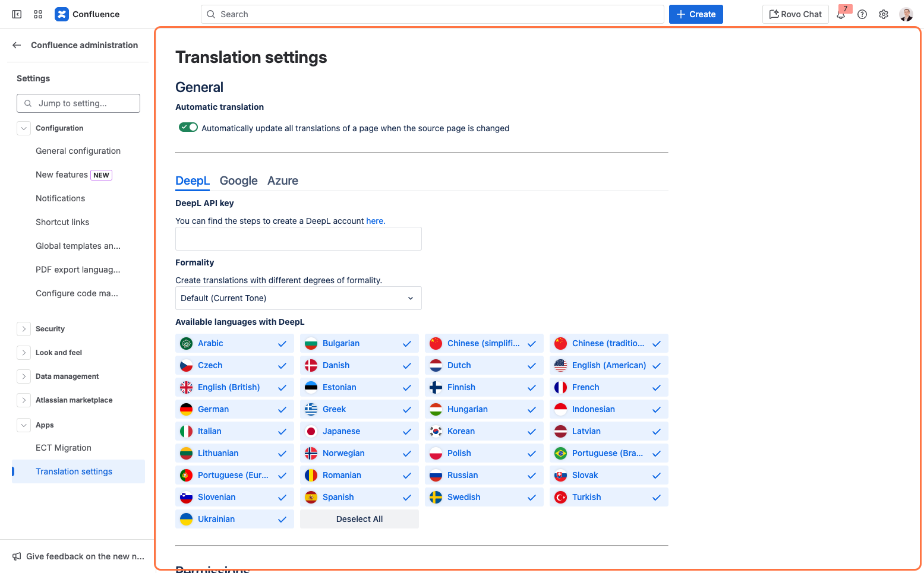
Task: Uncheck the Latvian language checkmark
Action: [657, 432]
